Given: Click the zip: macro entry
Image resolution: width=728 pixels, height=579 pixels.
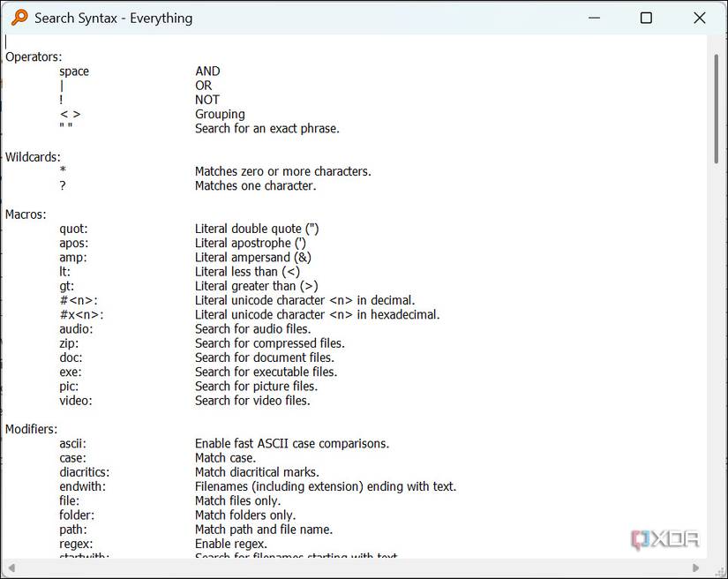Looking at the screenshot, I should (x=69, y=343).
